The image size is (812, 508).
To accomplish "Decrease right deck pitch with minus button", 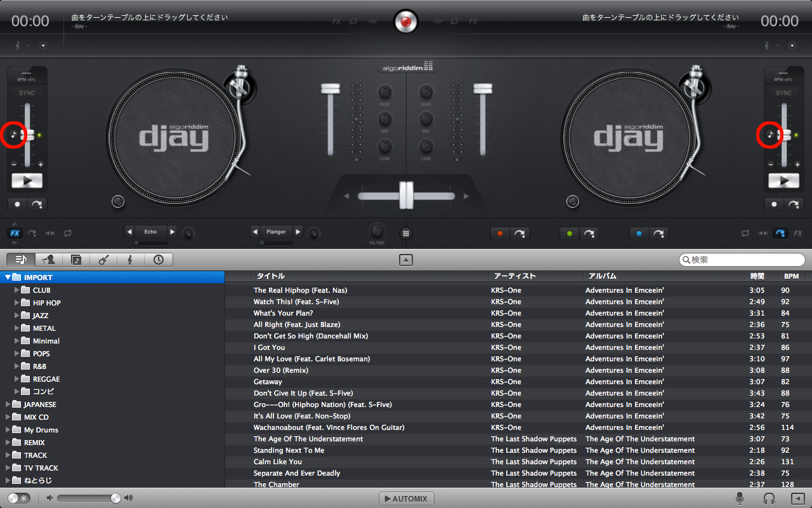I will (771, 164).
